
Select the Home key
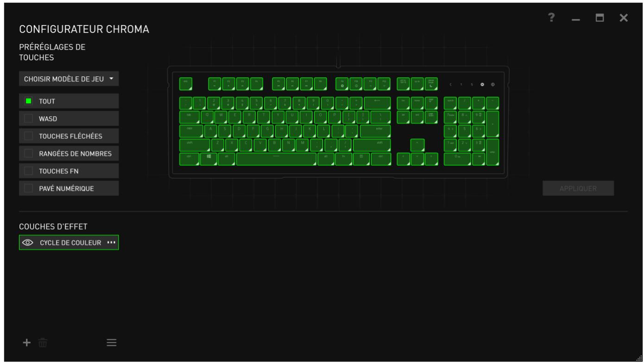coord(417,103)
